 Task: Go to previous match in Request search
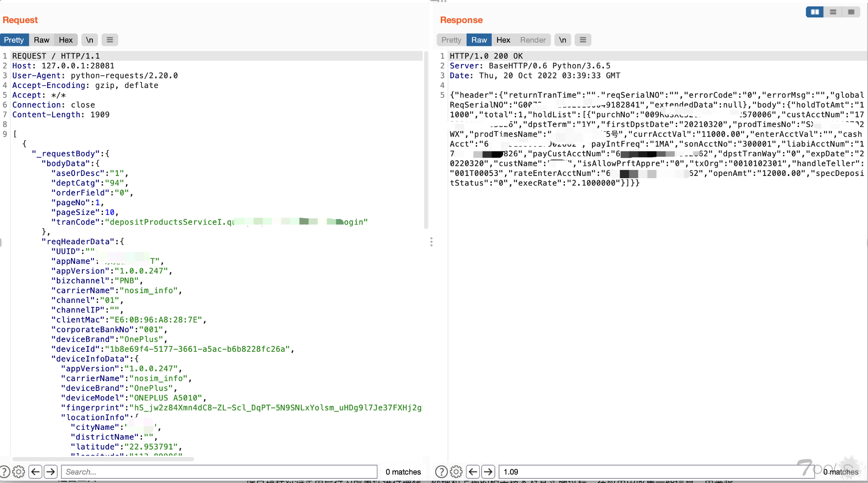pos(36,472)
